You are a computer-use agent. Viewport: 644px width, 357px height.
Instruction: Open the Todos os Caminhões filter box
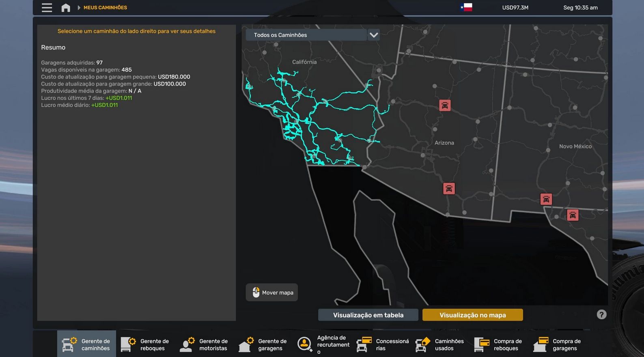[x=306, y=35]
